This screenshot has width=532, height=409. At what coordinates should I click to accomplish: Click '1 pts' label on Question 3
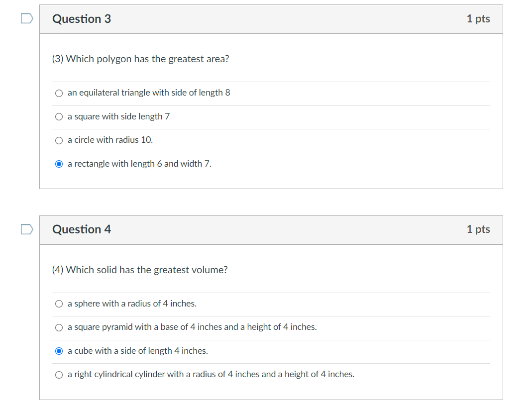click(478, 19)
